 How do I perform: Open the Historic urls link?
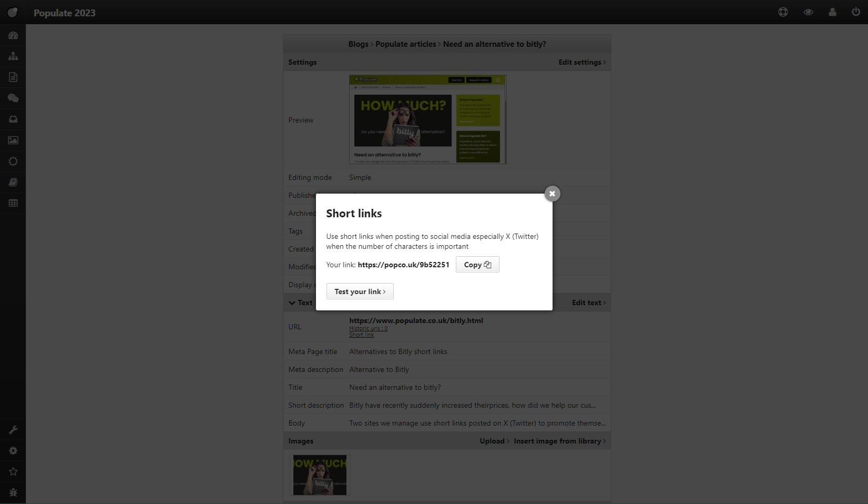[368, 328]
